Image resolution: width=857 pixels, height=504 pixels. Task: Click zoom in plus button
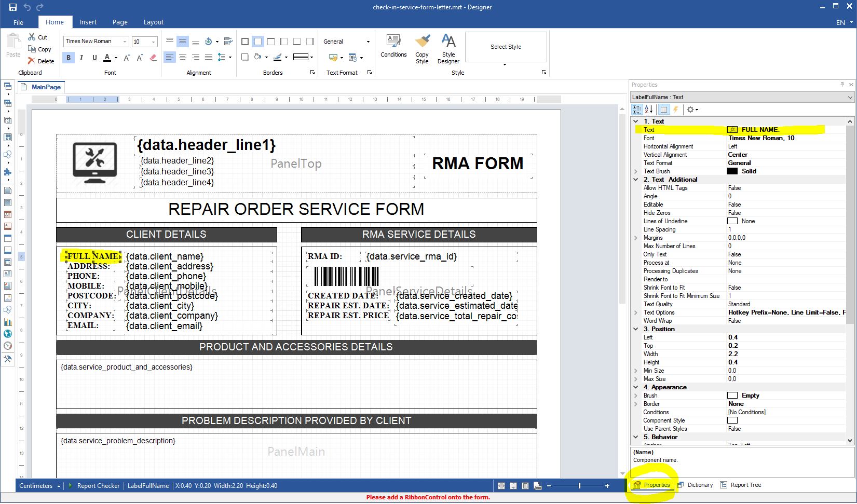click(607, 486)
